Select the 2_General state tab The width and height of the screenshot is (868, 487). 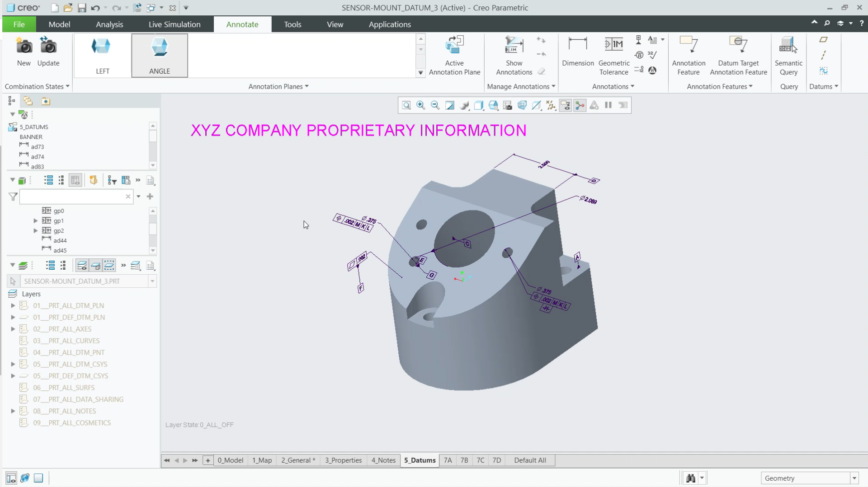298,460
